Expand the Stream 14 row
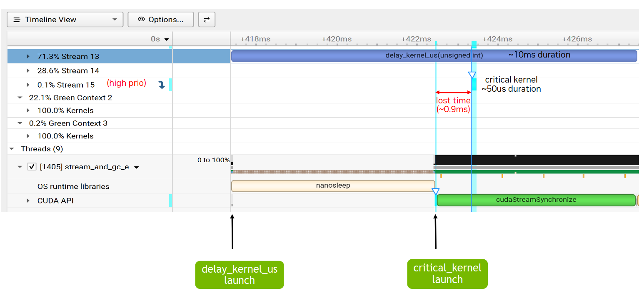The image size is (644, 291). coord(28,70)
